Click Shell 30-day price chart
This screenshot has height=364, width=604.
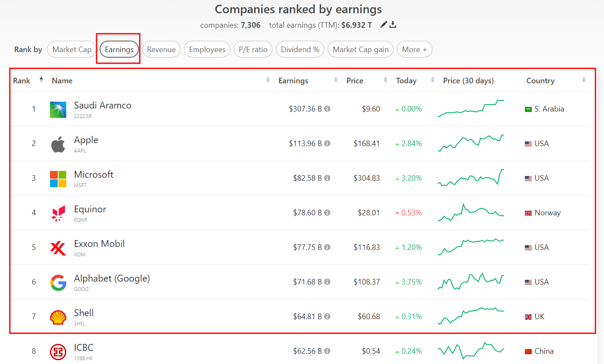pos(471,316)
